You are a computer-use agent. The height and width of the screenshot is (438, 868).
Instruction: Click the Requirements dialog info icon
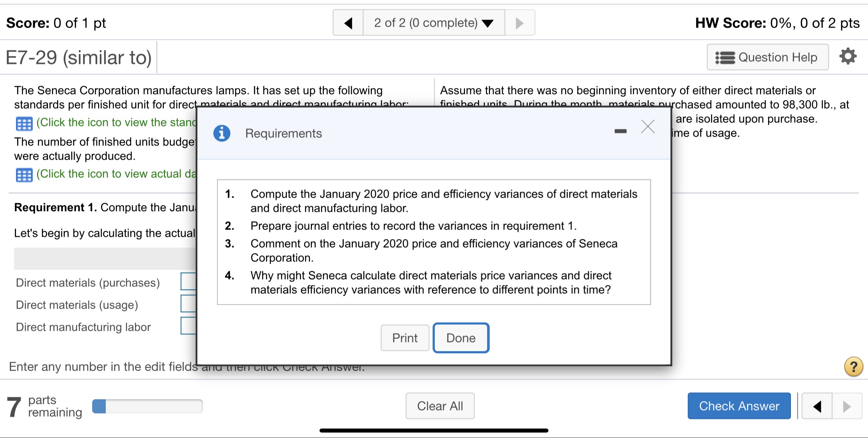click(222, 133)
